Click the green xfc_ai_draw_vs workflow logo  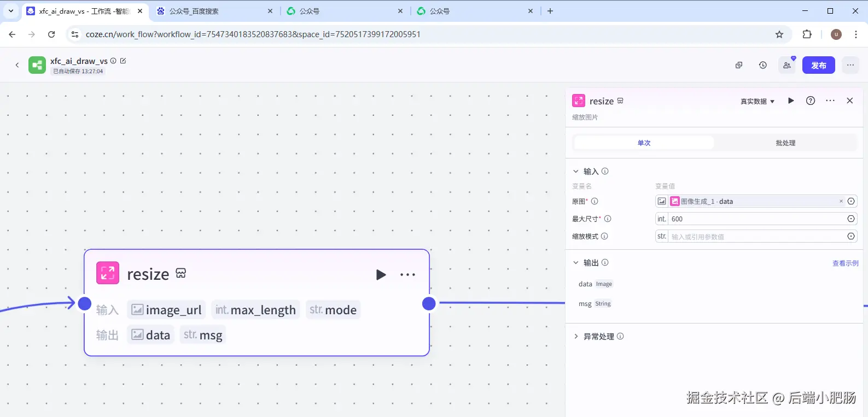[37, 65]
